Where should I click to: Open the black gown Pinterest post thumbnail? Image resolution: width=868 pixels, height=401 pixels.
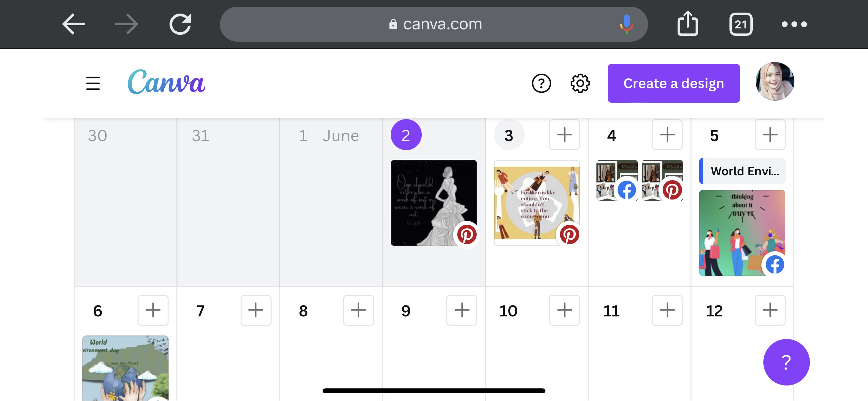tap(433, 202)
